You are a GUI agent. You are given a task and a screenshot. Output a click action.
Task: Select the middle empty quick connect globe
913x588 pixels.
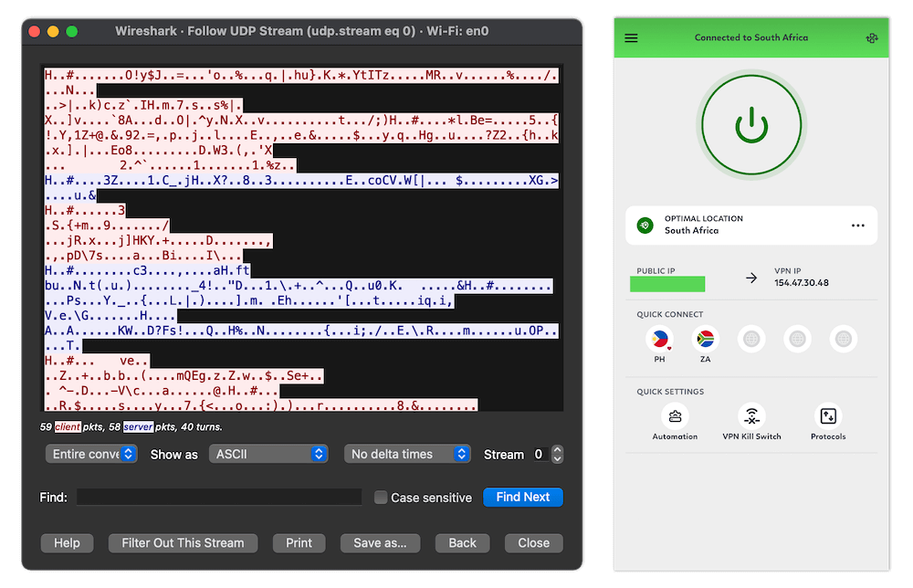tap(797, 339)
